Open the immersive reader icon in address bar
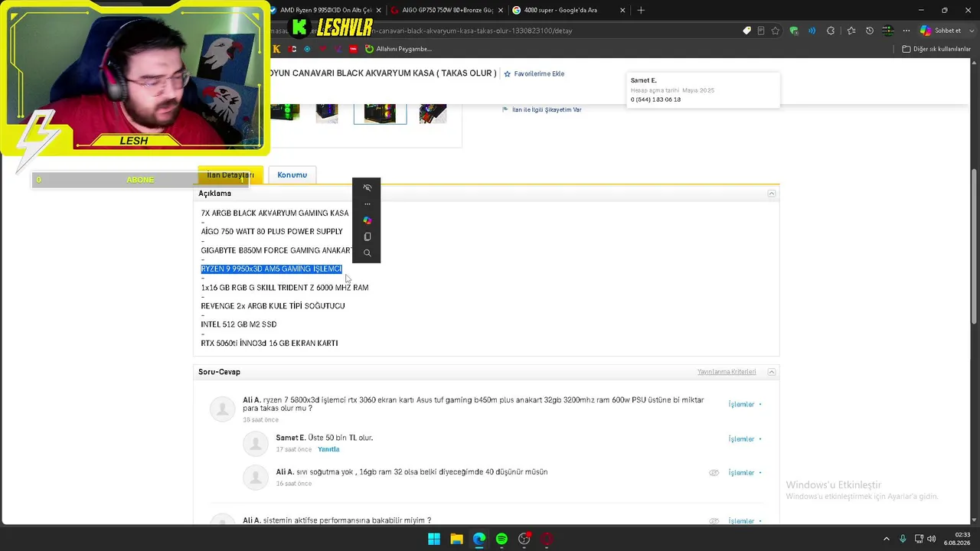This screenshot has height=551, width=980. point(760,31)
